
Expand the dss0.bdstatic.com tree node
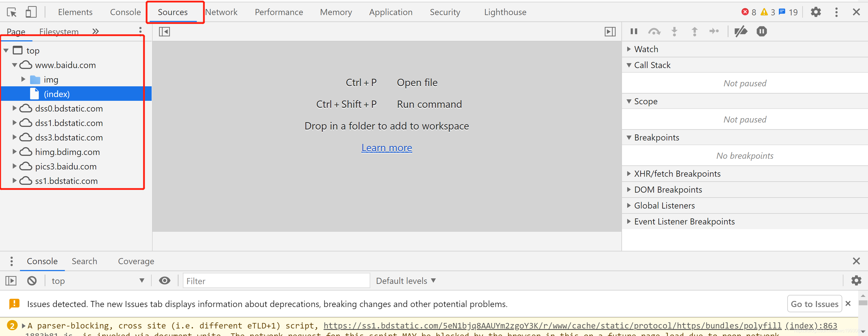(x=14, y=108)
